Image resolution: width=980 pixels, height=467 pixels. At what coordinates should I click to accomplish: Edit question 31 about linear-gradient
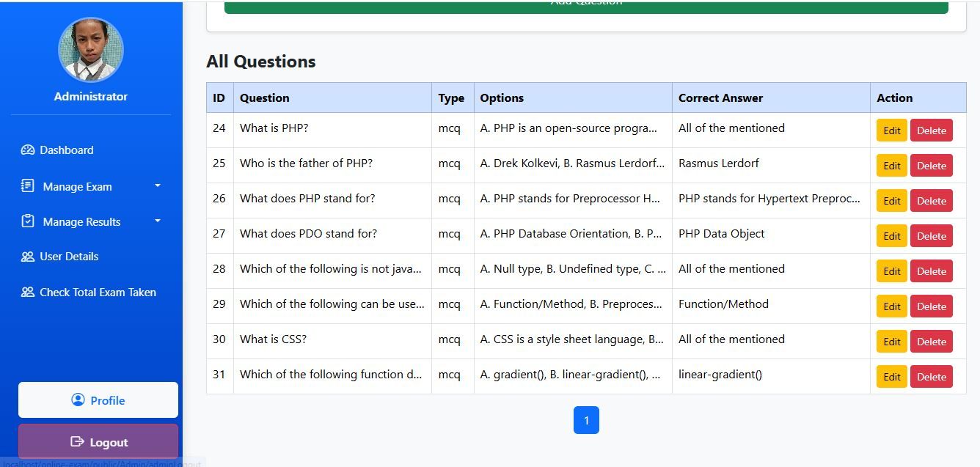[x=891, y=377]
